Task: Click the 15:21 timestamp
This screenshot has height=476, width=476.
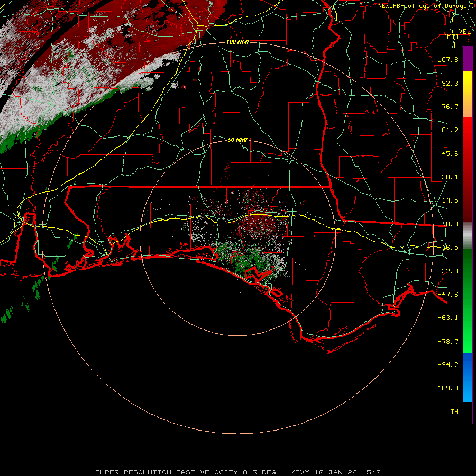Action: pos(373,472)
